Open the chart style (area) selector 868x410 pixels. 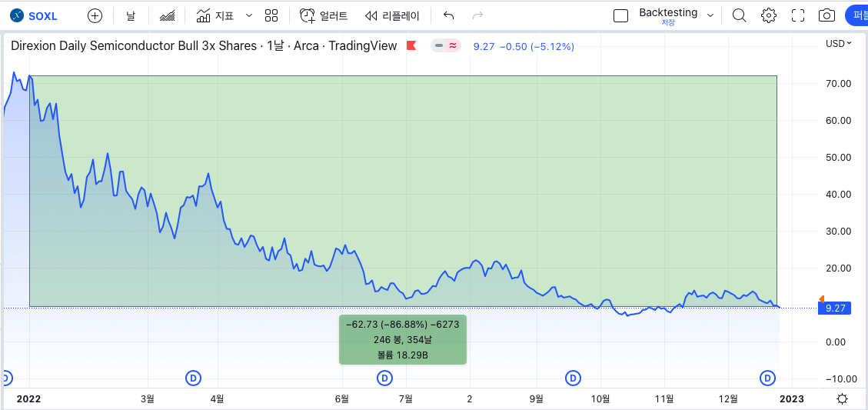coord(167,15)
